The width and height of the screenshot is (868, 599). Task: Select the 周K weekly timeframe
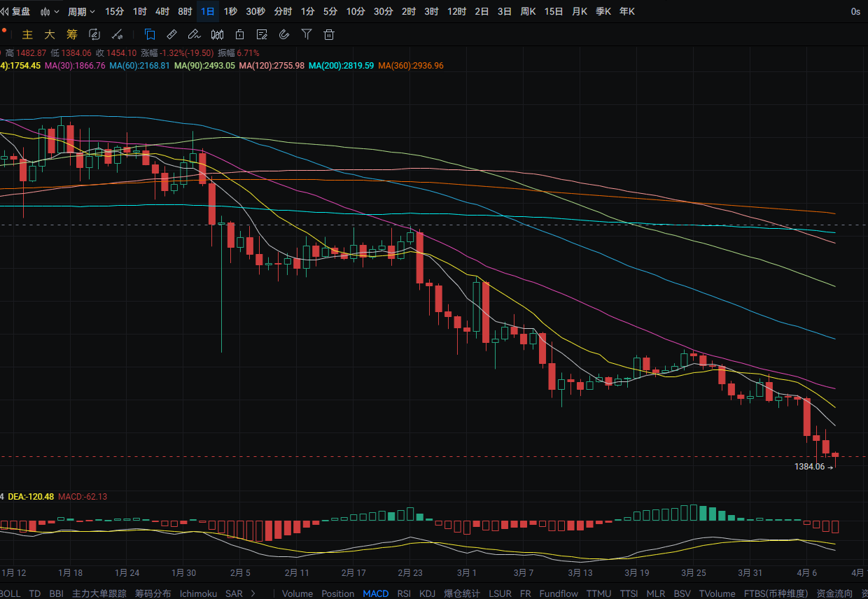click(528, 11)
